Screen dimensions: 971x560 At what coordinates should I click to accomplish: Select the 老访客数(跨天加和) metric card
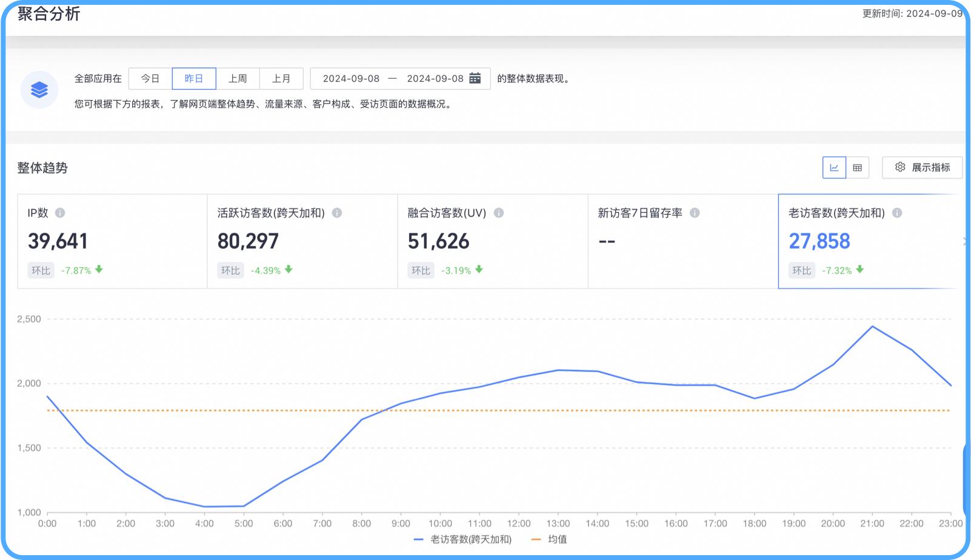coord(861,241)
